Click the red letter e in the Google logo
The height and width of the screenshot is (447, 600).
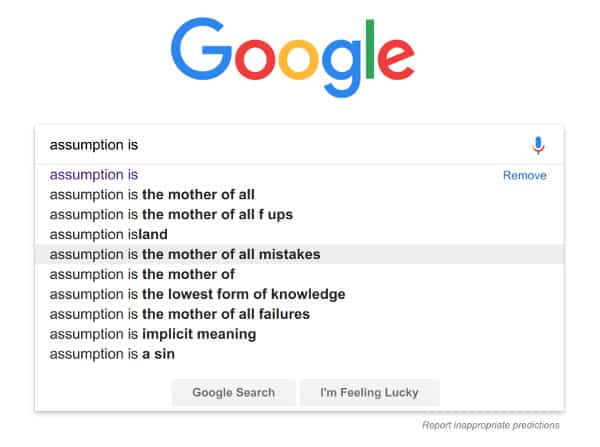tap(396, 60)
